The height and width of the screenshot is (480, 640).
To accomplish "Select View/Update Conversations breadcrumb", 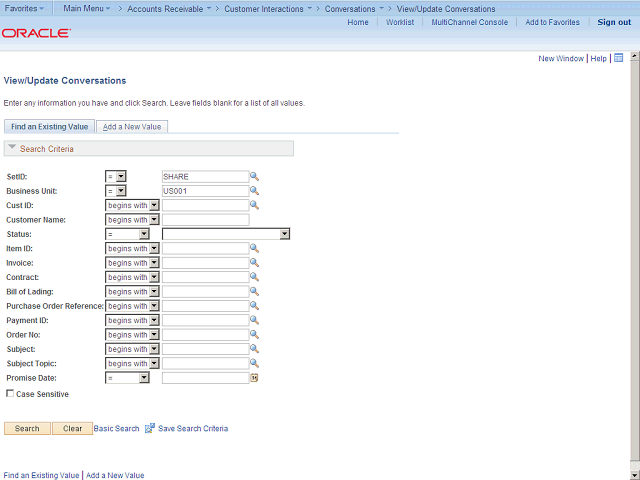I will [x=446, y=9].
